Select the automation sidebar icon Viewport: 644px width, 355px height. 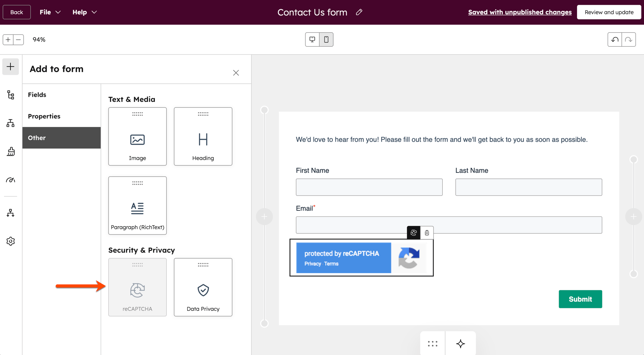click(10, 213)
